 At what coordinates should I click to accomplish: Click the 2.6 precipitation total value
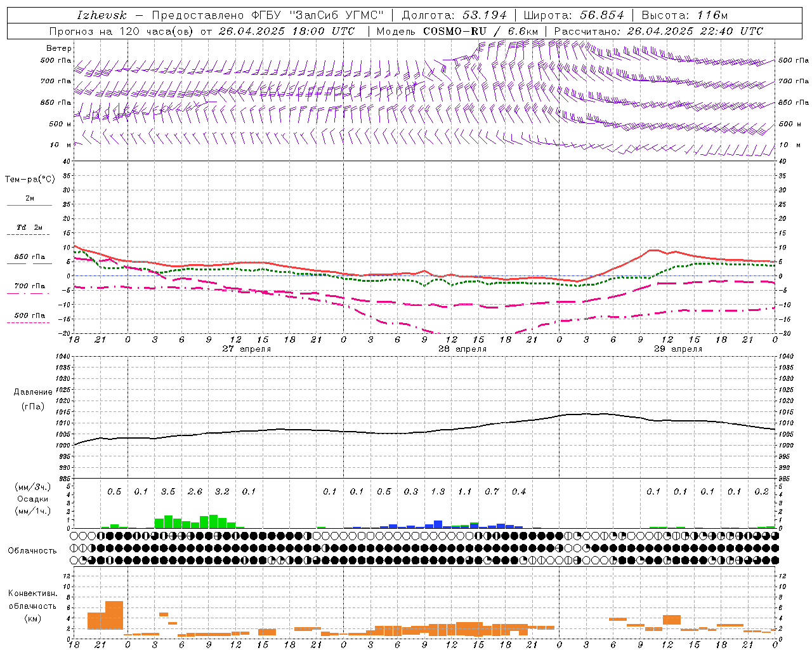195,492
